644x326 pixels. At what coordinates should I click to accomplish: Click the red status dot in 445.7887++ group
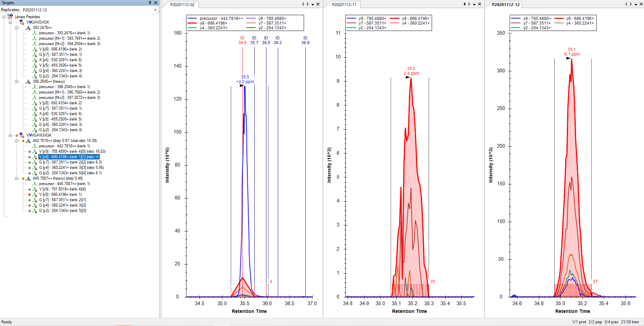point(30,194)
